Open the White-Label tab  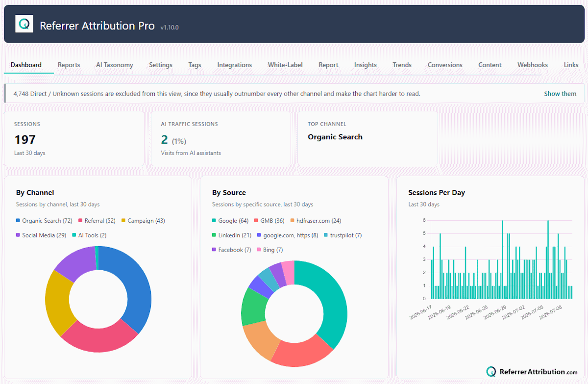tap(285, 65)
